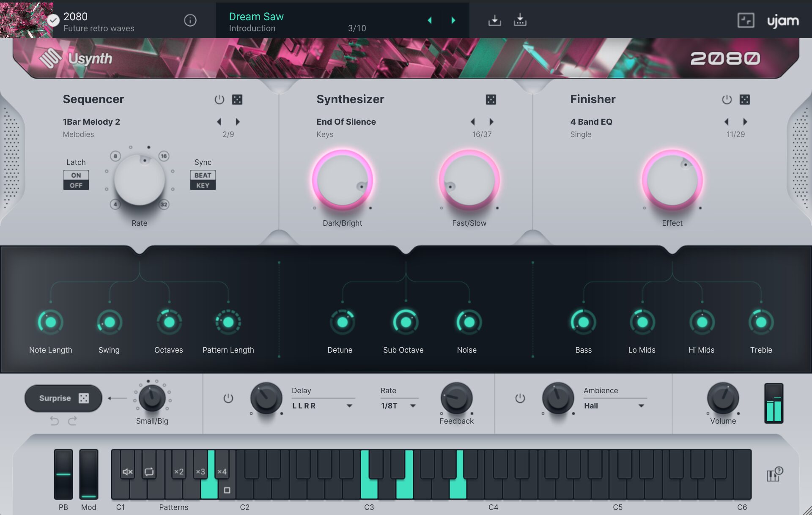812x515 pixels.
Task: Click the stop pattern square key
Action: pos(227,490)
